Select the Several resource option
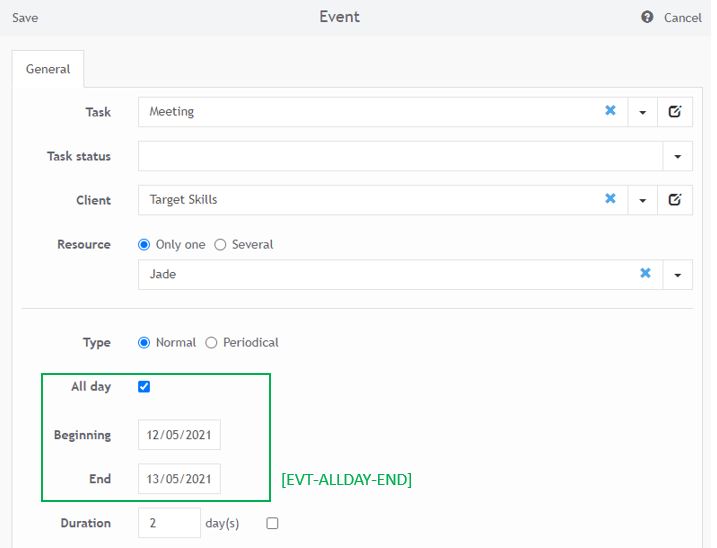 (220, 245)
